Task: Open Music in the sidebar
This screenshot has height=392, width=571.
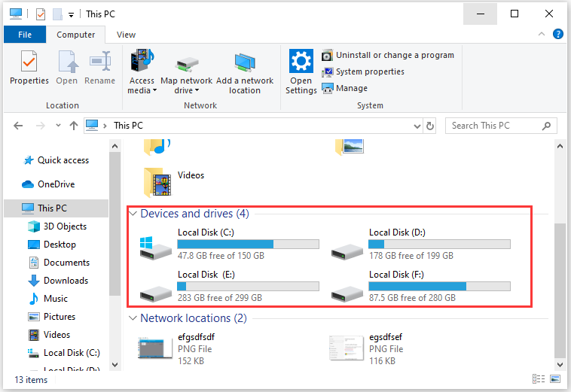Action: tap(48, 299)
